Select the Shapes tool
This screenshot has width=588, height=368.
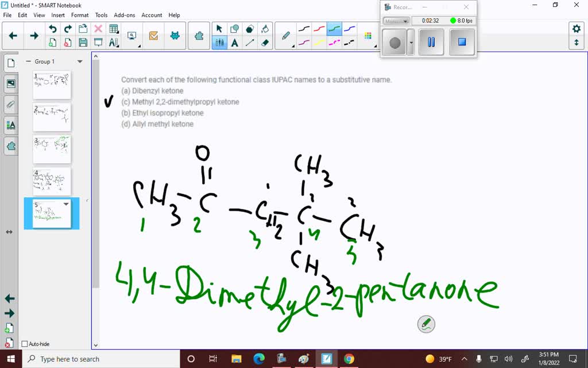[234, 28]
